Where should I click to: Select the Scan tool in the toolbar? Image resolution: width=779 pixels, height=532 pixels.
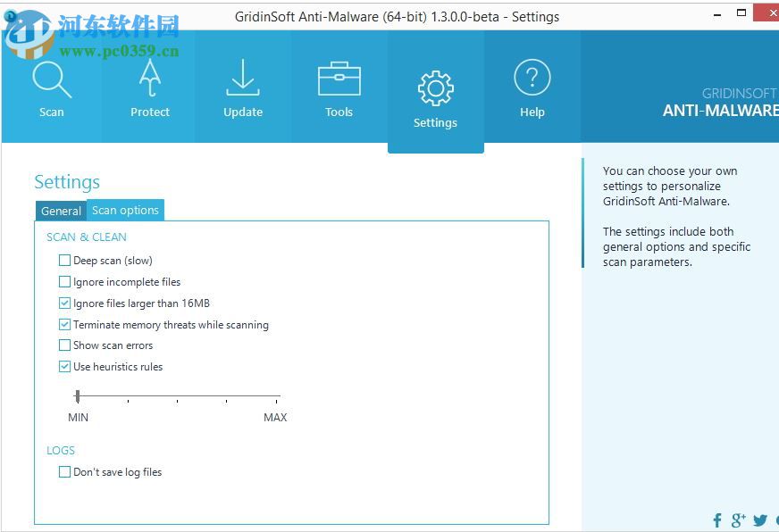point(51,87)
